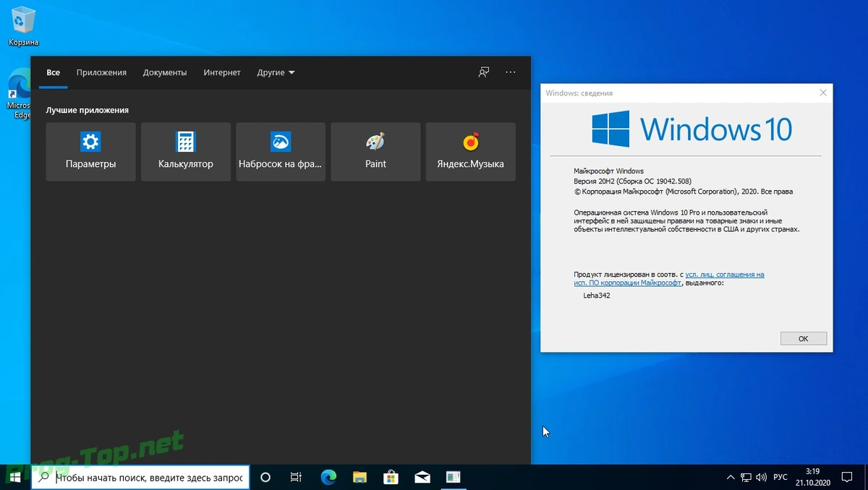
Task: Open the Windows Start button
Action: 15,478
